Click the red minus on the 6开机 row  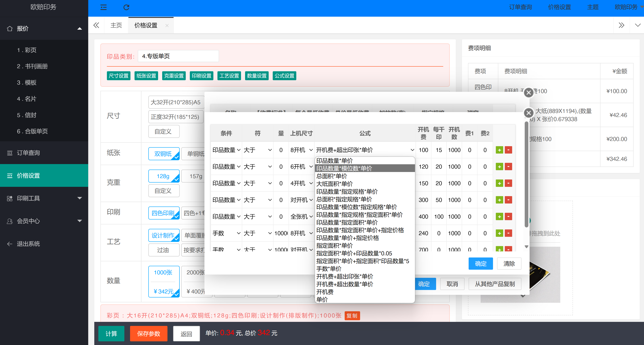tap(508, 167)
